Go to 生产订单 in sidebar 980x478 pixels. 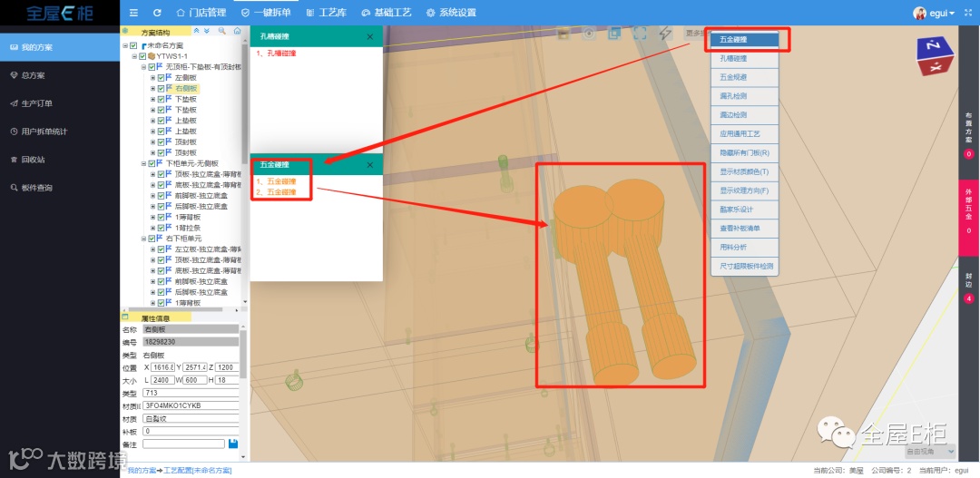59,103
